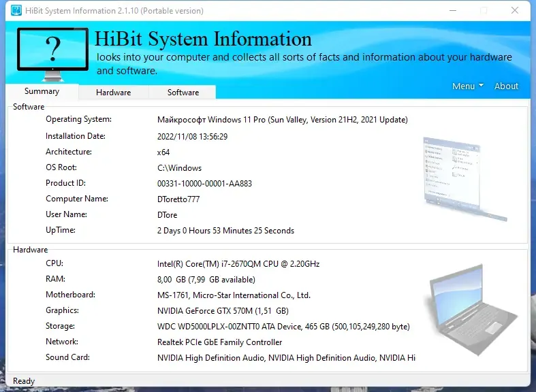Click the CPU model text

click(238, 264)
